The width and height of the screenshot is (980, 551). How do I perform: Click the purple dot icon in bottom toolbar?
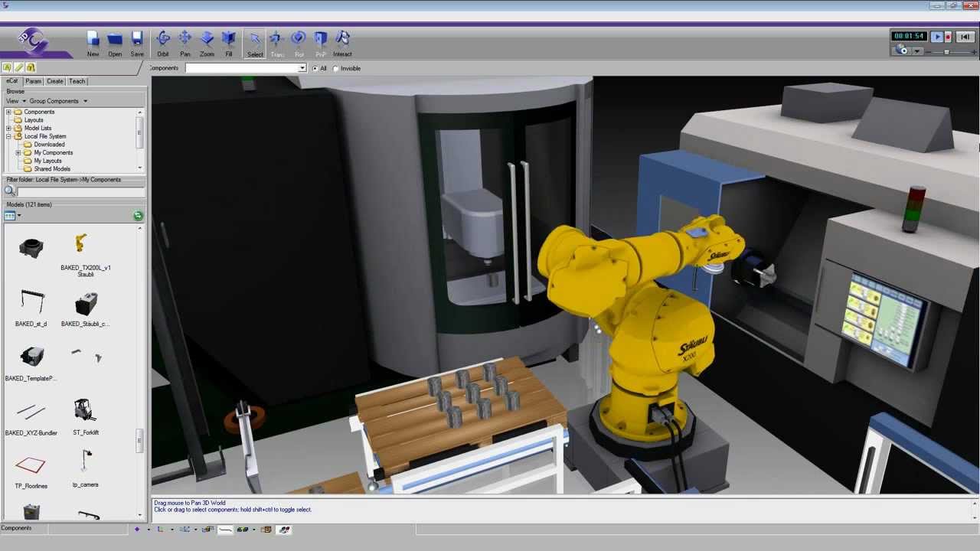coord(137,529)
